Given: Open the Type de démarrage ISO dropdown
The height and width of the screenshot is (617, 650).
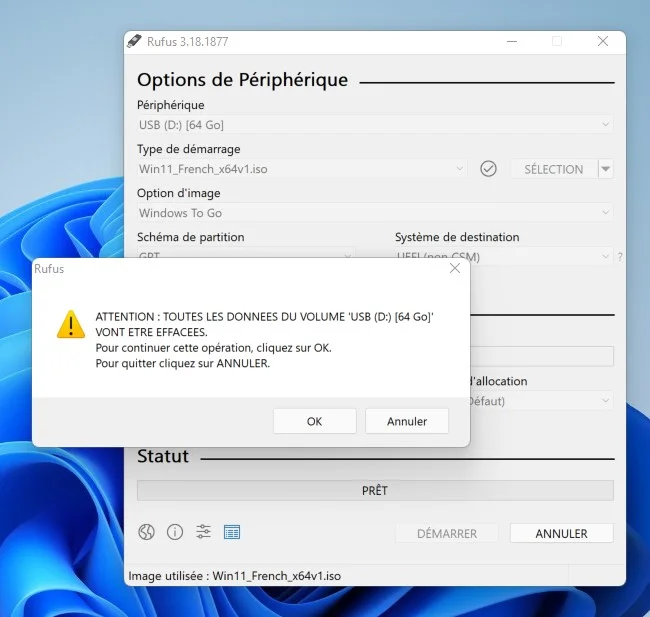Looking at the screenshot, I should 302,169.
